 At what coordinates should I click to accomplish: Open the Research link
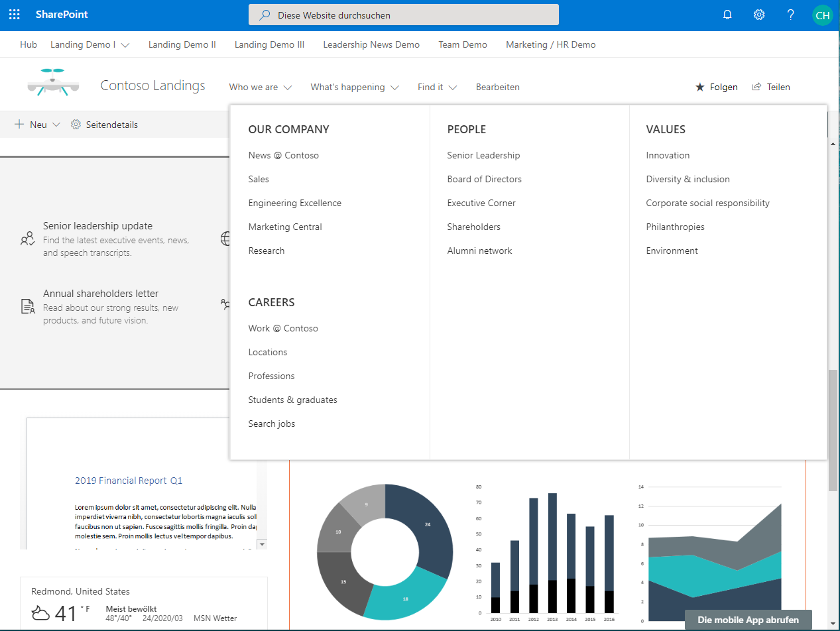click(267, 251)
